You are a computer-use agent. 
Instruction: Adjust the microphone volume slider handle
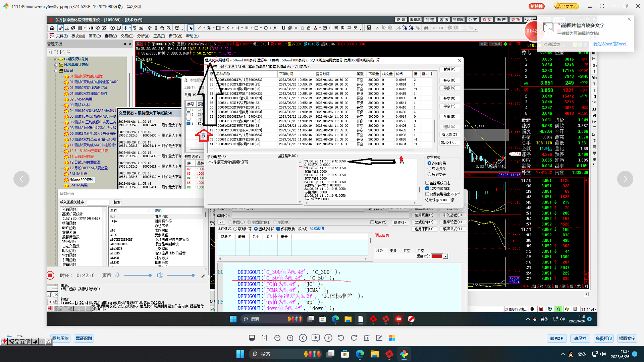tap(150, 276)
